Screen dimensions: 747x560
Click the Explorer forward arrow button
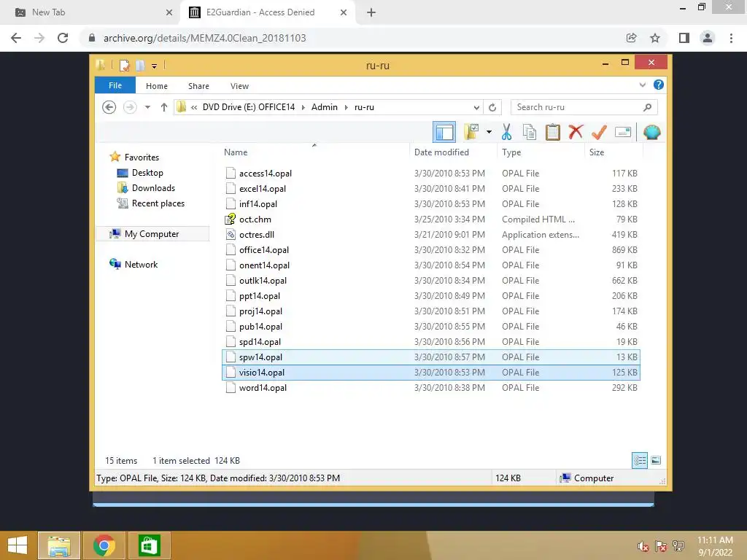click(x=130, y=107)
